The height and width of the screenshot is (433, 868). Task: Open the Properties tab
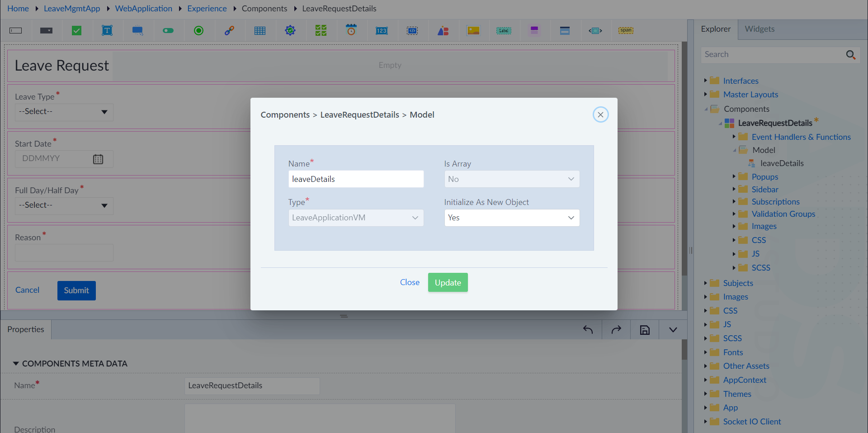26,329
